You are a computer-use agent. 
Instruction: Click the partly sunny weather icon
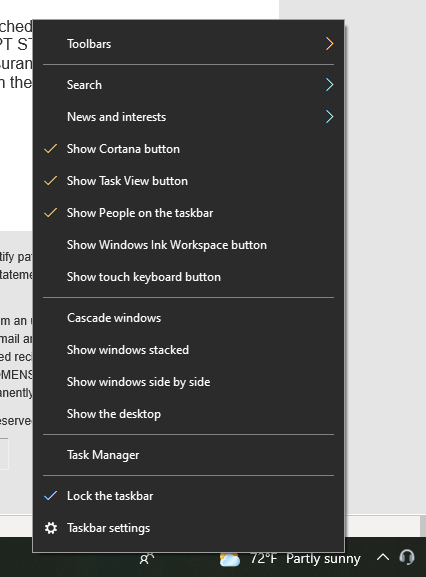230,560
